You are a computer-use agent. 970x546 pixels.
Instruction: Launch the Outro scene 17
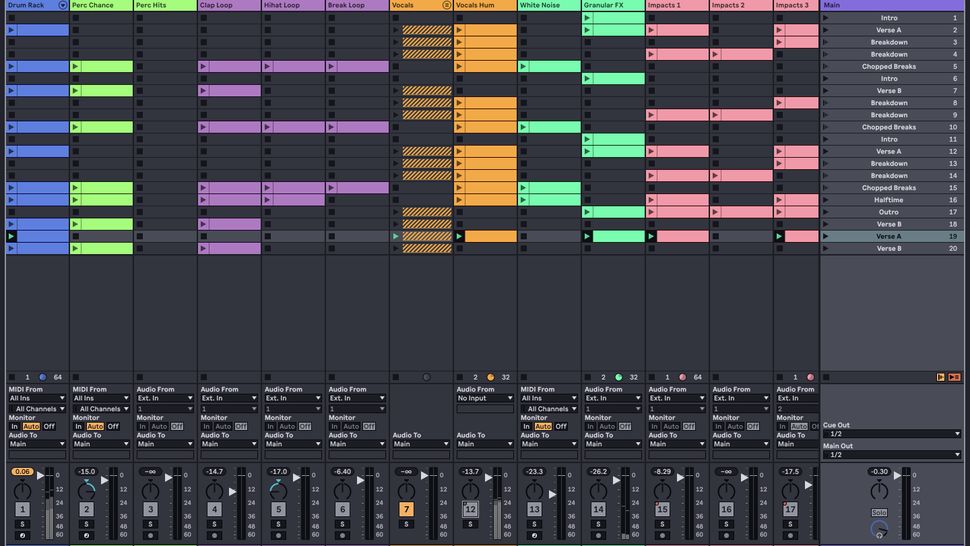825,212
